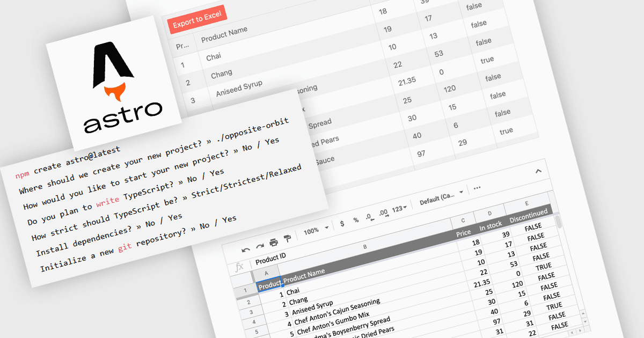
Task: Open the 123 more formats dropdown
Action: 399,208
